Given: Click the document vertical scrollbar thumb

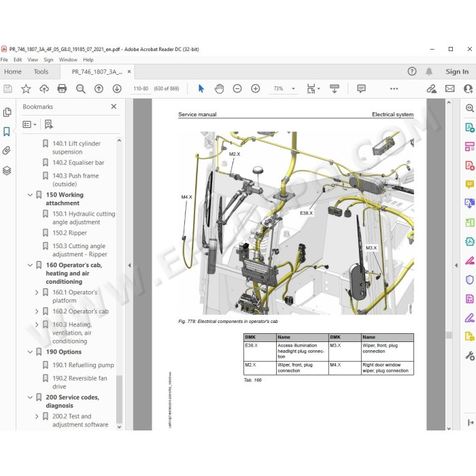Looking at the screenshot, I should (449, 335).
